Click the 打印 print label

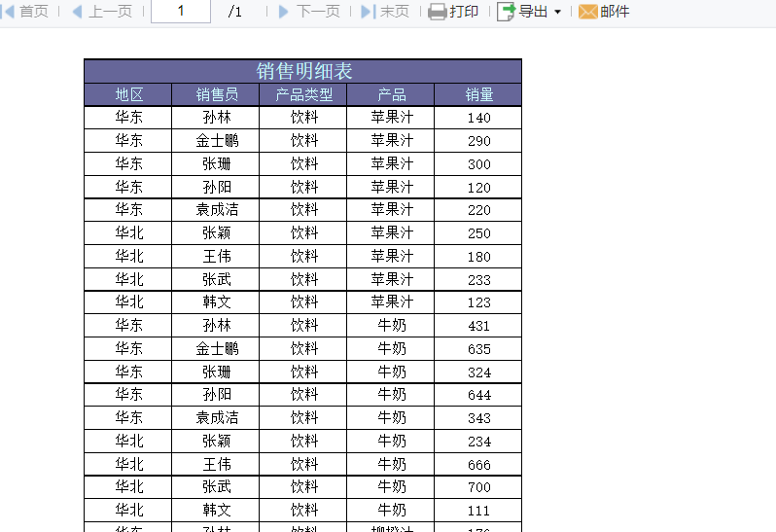464,11
